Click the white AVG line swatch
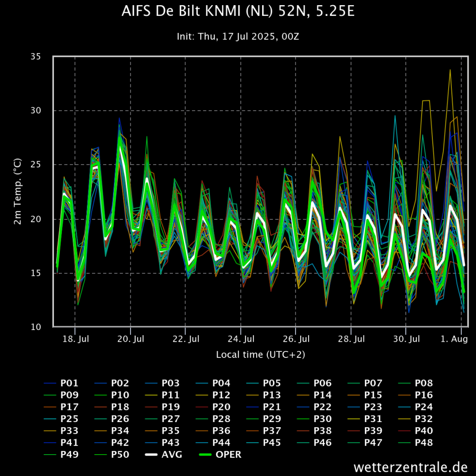 click(151, 455)
